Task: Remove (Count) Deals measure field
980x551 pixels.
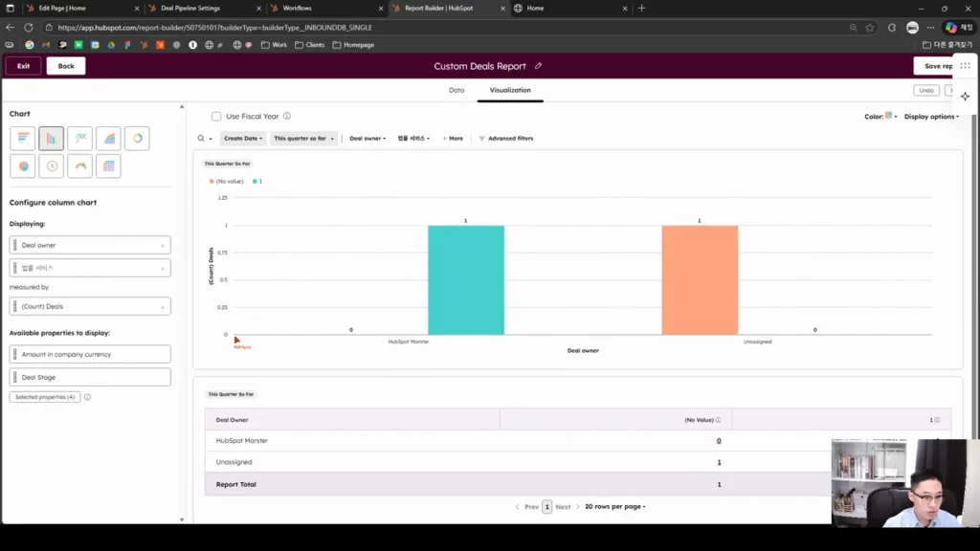Action: point(163,307)
